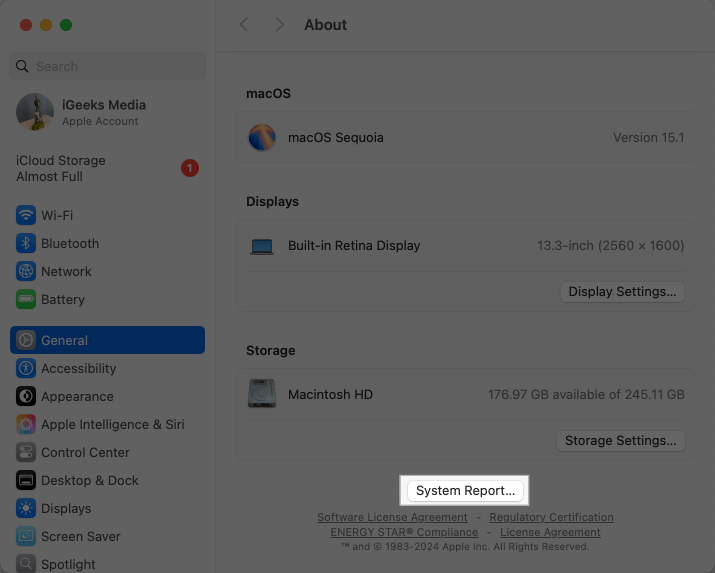Select the Spotlight icon in sidebar
Viewport: 715px width, 573px height.
tap(26, 564)
